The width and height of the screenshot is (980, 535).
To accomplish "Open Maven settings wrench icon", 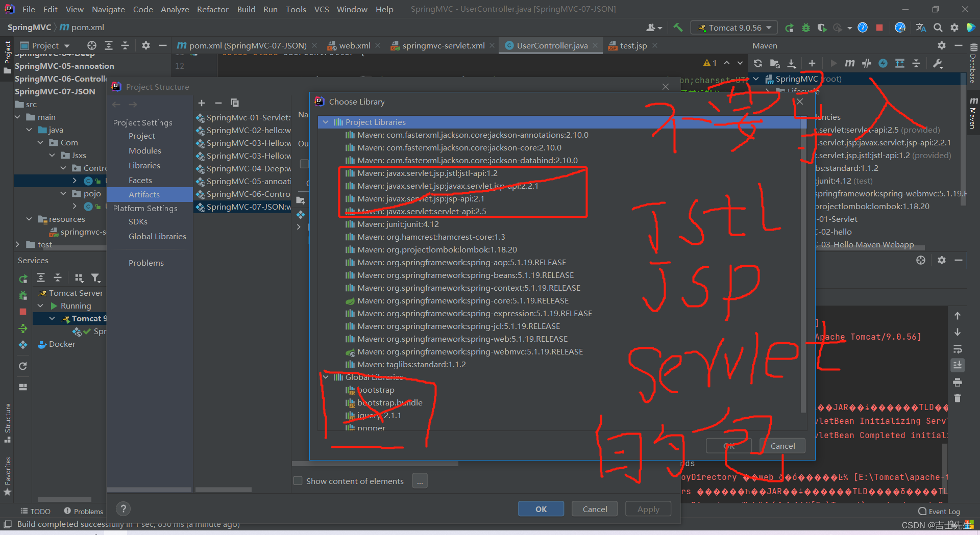I will coord(938,63).
